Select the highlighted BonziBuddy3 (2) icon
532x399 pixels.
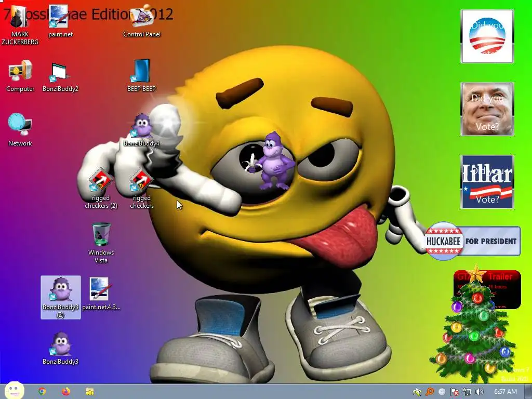61,298
